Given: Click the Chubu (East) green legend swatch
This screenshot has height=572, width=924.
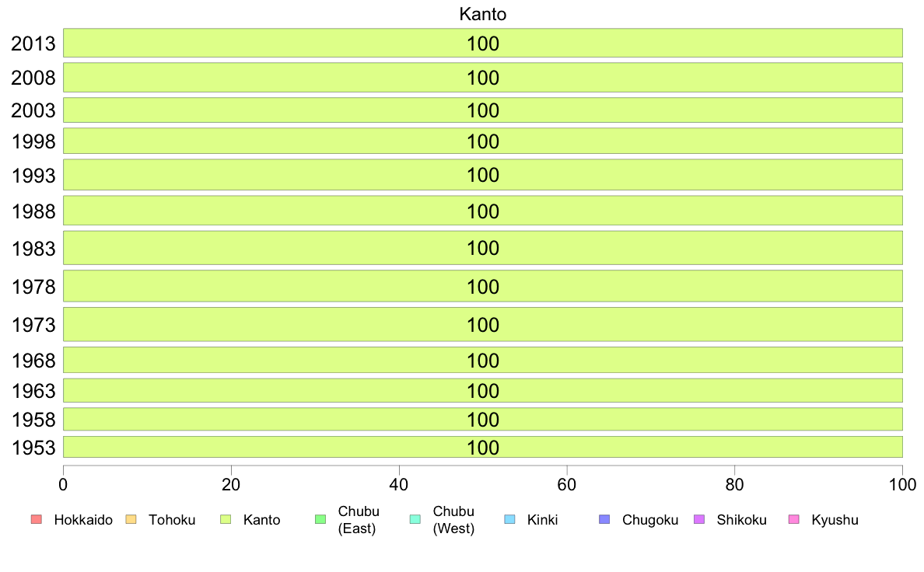Looking at the screenshot, I should coord(320,520).
